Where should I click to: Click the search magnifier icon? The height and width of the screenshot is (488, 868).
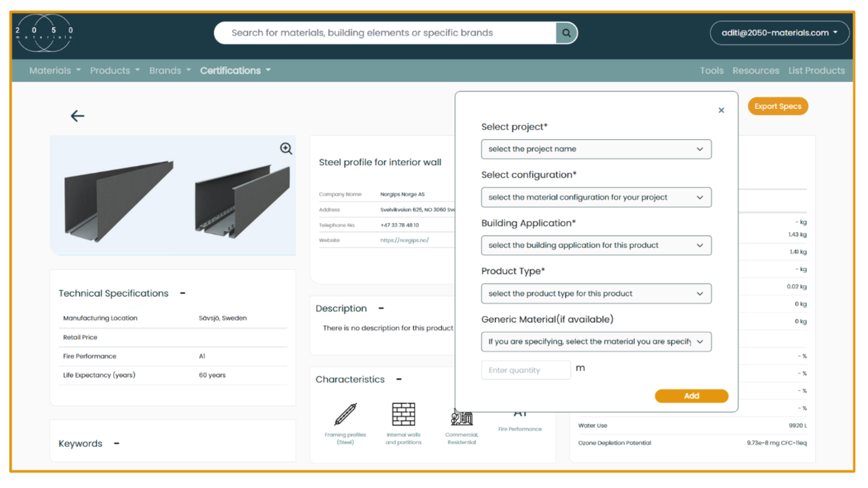point(566,33)
